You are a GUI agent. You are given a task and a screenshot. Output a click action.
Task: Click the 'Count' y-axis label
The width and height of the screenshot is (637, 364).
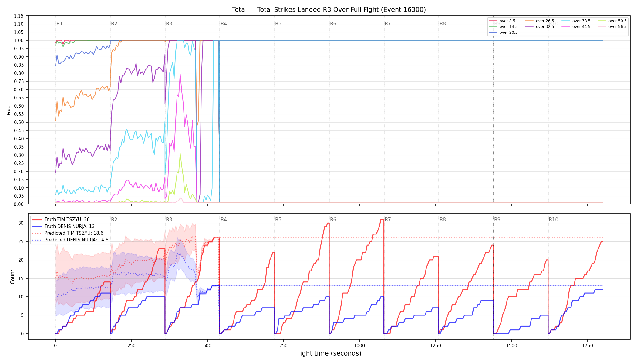(12, 277)
